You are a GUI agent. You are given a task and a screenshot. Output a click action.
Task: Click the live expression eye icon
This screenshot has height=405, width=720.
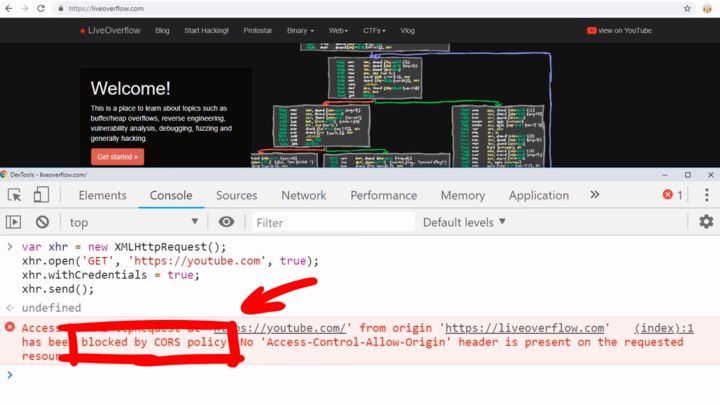coord(226,222)
